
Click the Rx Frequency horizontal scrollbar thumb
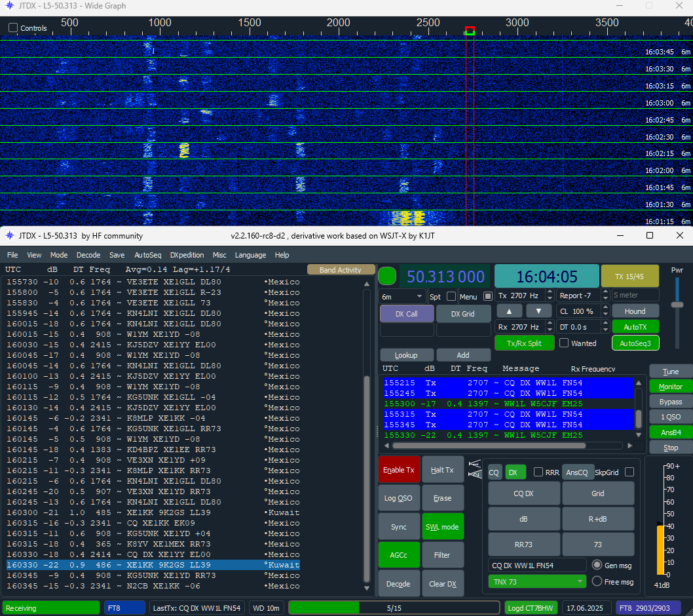coord(489,446)
